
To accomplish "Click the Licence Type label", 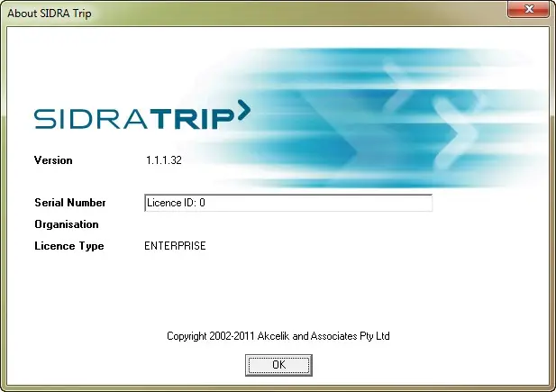I will (69, 246).
